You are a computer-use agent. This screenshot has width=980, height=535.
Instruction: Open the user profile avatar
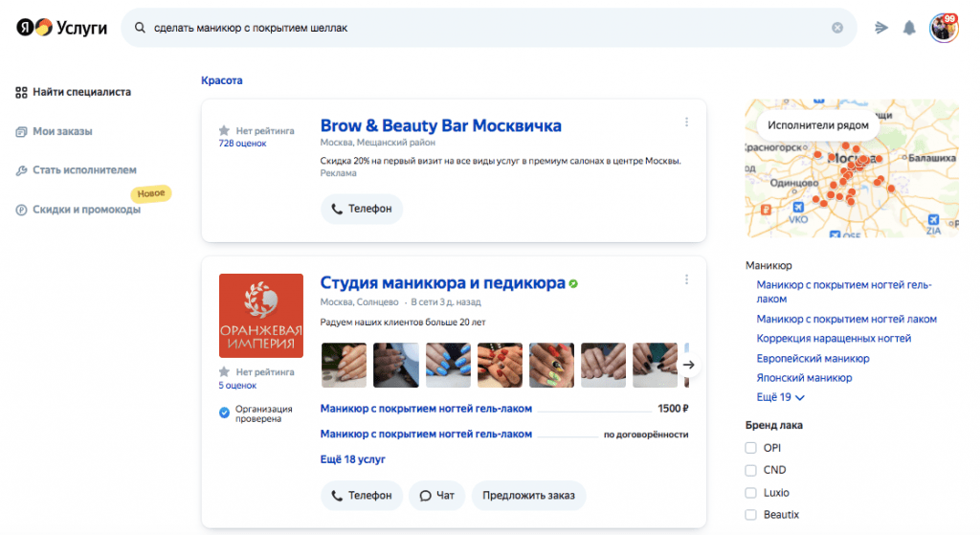click(944, 28)
